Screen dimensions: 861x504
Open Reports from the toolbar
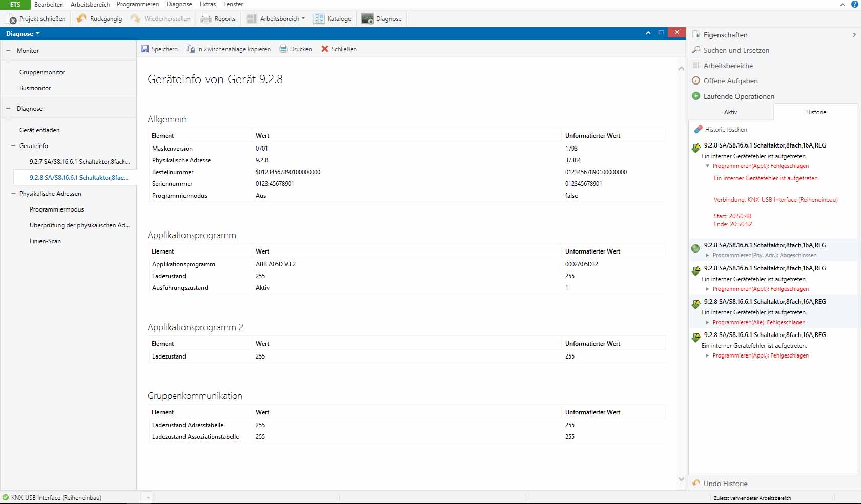218,19
